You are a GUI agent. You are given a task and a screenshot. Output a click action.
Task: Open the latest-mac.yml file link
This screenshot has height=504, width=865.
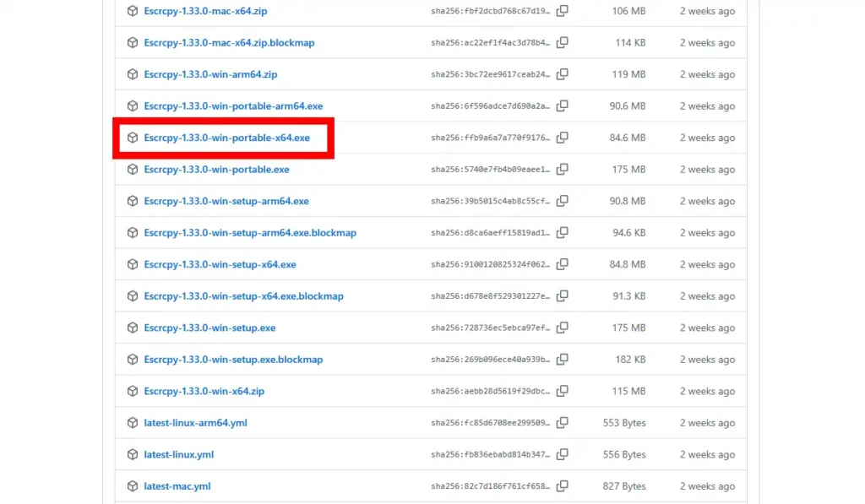177,486
